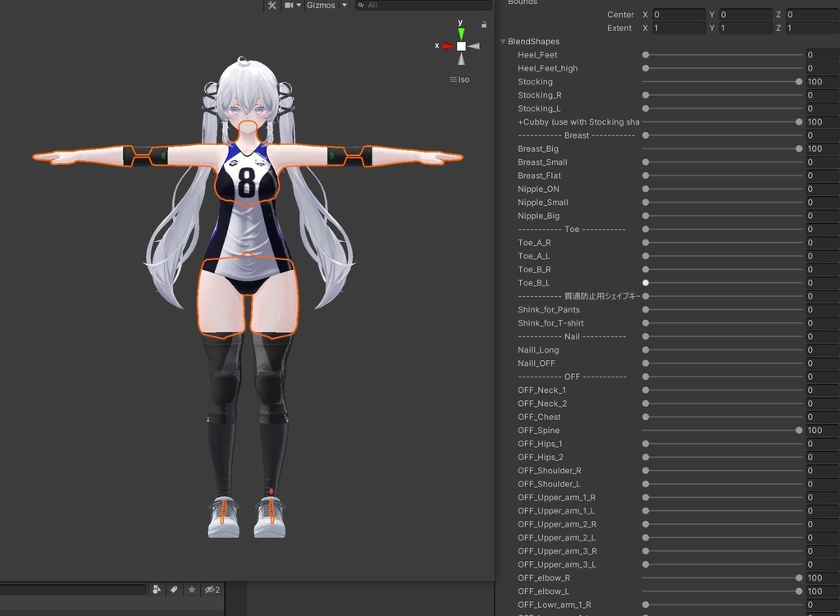Open the Gizmos dropdown arrow
The width and height of the screenshot is (840, 616).
[345, 6]
